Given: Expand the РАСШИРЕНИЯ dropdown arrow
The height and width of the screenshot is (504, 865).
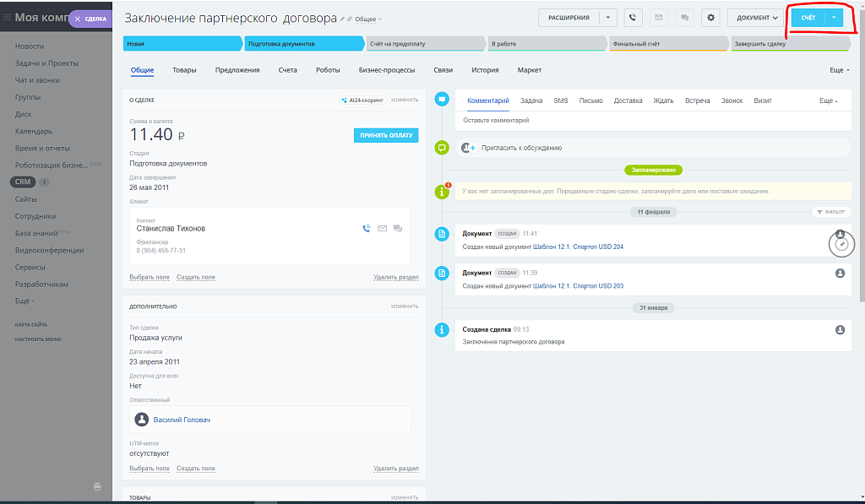Looking at the screenshot, I should click(607, 18).
